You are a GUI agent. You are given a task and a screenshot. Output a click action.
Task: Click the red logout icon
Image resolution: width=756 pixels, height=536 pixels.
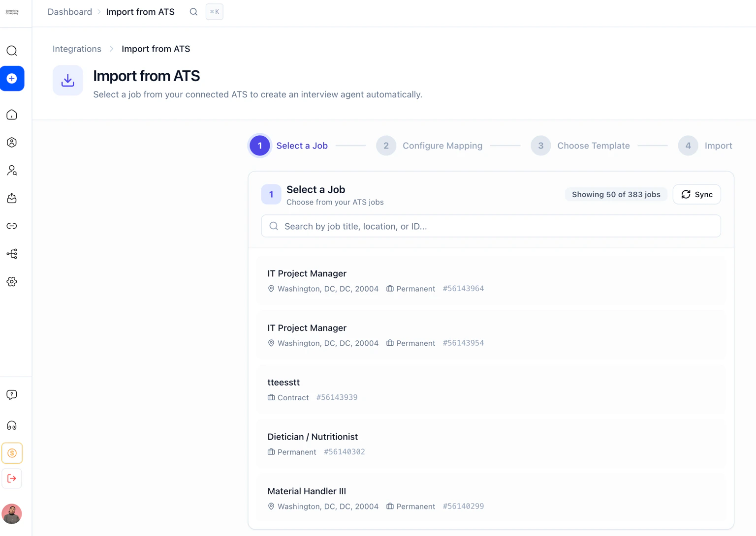(x=12, y=478)
